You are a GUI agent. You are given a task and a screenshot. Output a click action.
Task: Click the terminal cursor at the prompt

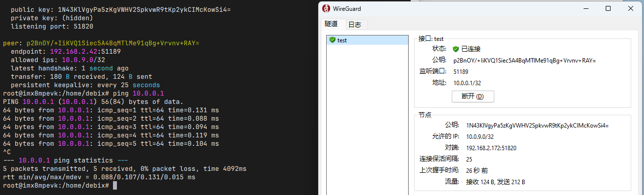click(x=115, y=185)
